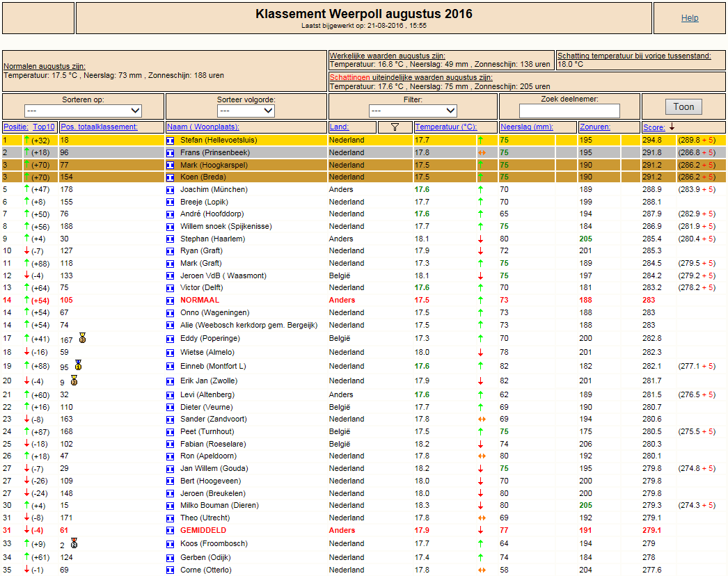
Task: Click the Pos. totaalklassement header link
Action: point(99,127)
